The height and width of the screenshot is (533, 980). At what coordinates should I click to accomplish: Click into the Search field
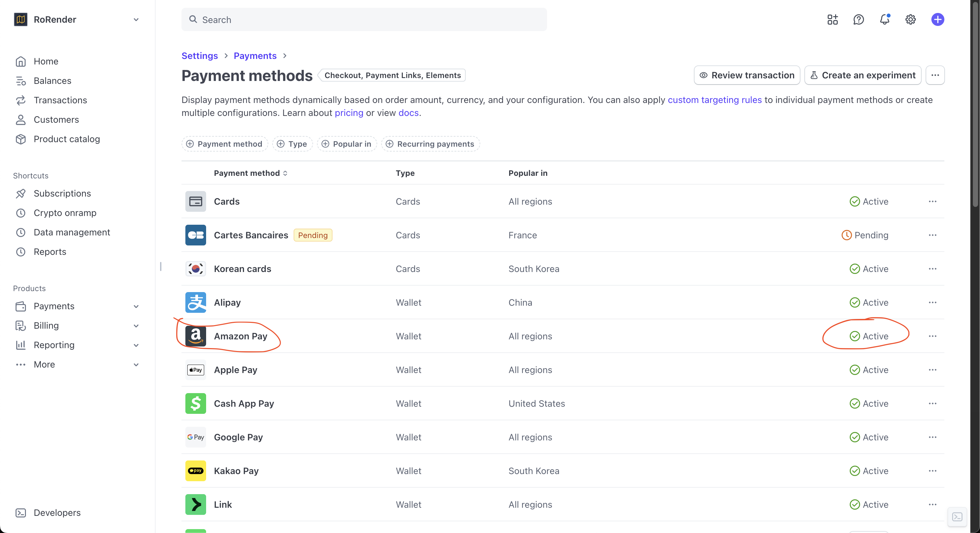point(364,20)
